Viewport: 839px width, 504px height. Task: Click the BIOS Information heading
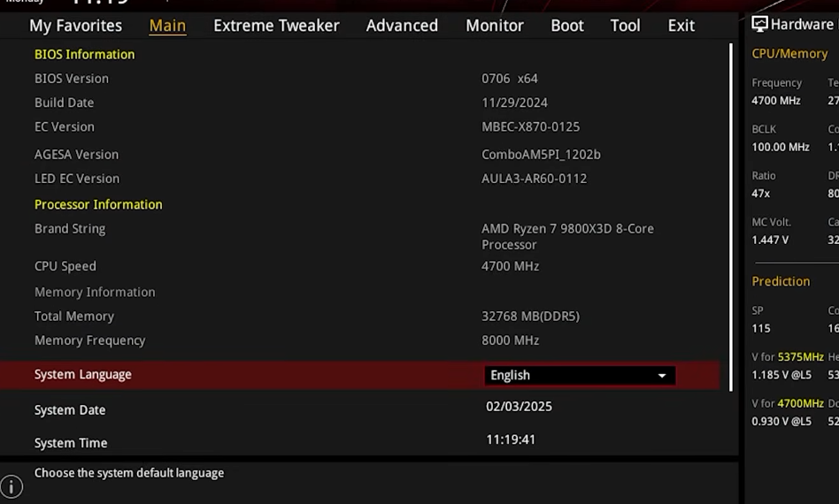(85, 55)
